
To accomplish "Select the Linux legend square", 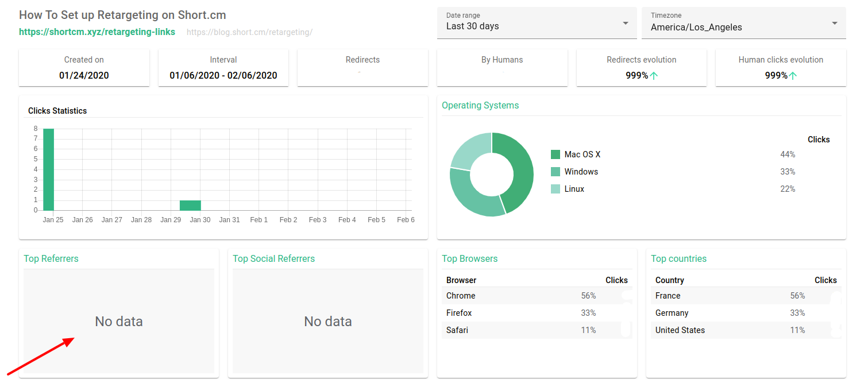I will 557,188.
